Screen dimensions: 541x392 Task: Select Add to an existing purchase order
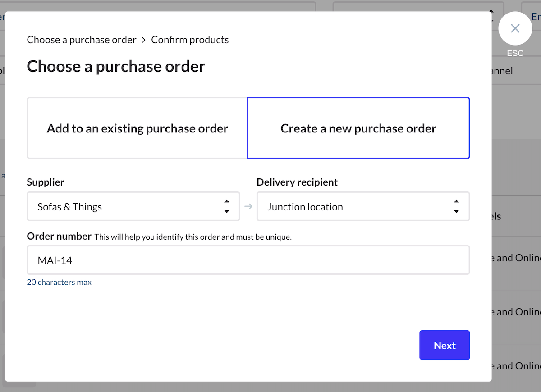click(137, 128)
